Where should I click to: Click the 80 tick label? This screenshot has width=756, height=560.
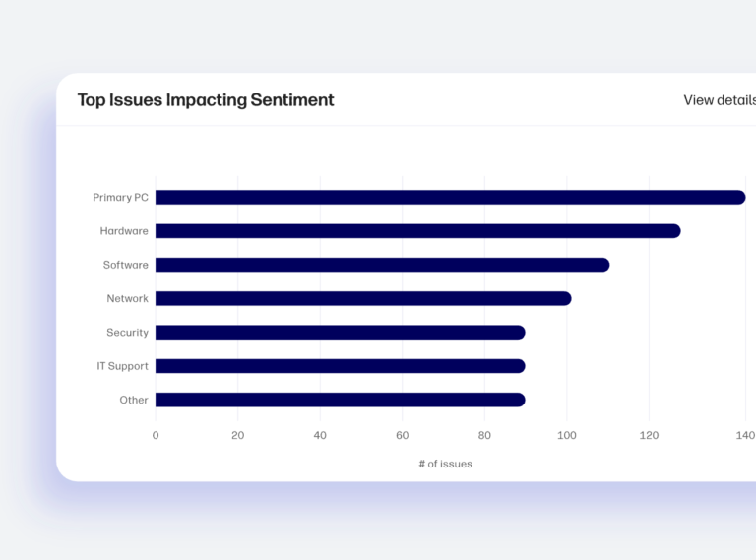point(484,435)
